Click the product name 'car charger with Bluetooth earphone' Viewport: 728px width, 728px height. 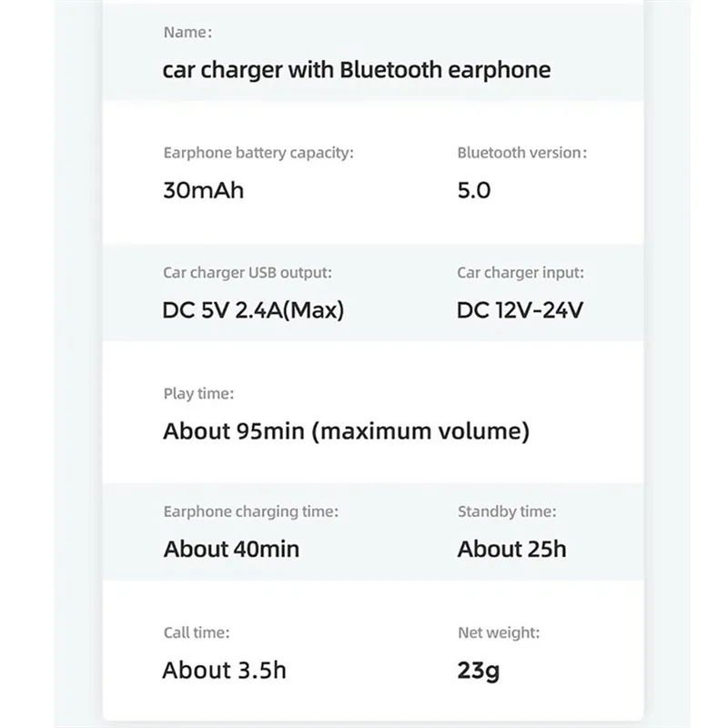(357, 70)
